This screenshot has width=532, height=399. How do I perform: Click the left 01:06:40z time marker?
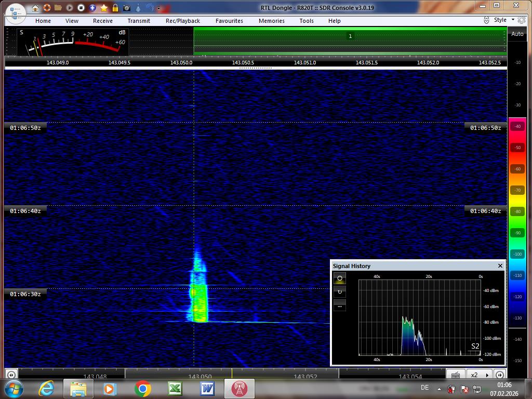point(25,211)
